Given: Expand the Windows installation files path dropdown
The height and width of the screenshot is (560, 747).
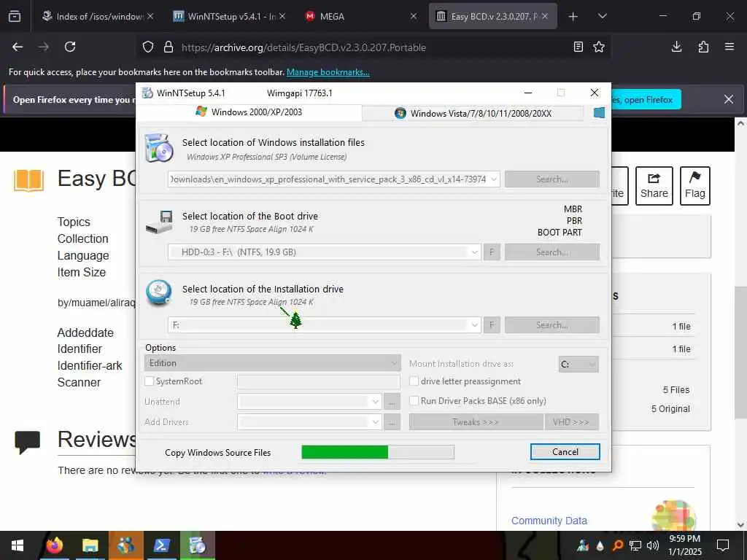Looking at the screenshot, I should click(x=494, y=179).
